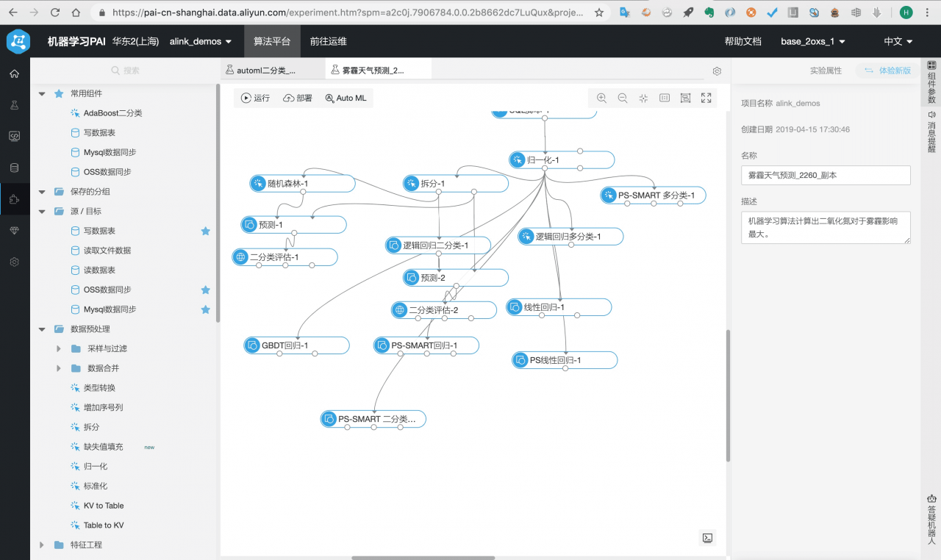Go to 前往运维 tab
The width and height of the screenshot is (941, 560).
coord(329,42)
